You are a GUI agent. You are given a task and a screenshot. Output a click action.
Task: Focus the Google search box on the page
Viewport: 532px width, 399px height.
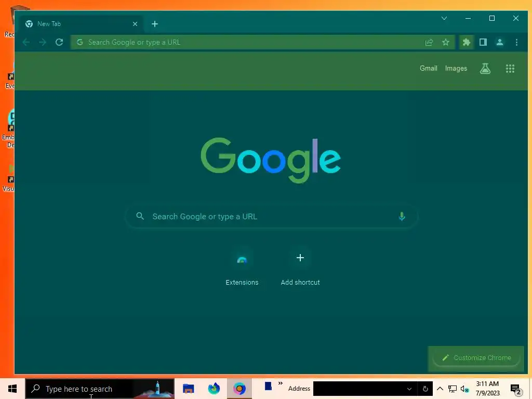271,217
